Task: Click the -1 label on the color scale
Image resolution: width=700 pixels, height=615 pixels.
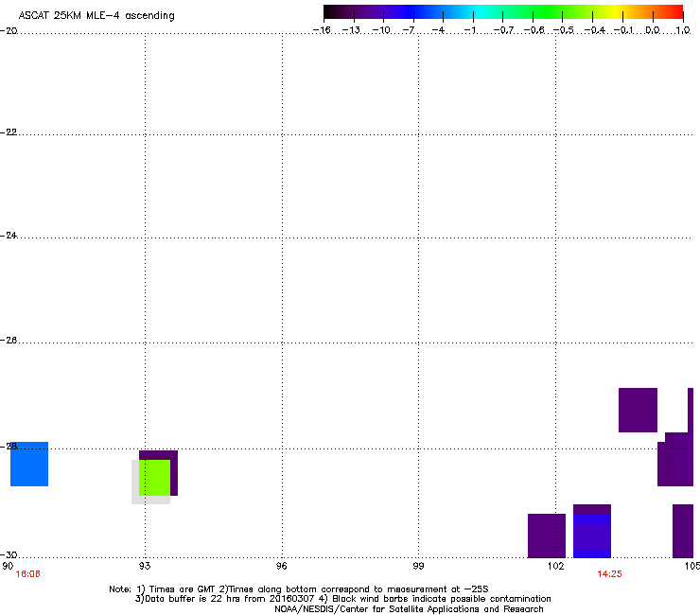Action: (x=469, y=30)
